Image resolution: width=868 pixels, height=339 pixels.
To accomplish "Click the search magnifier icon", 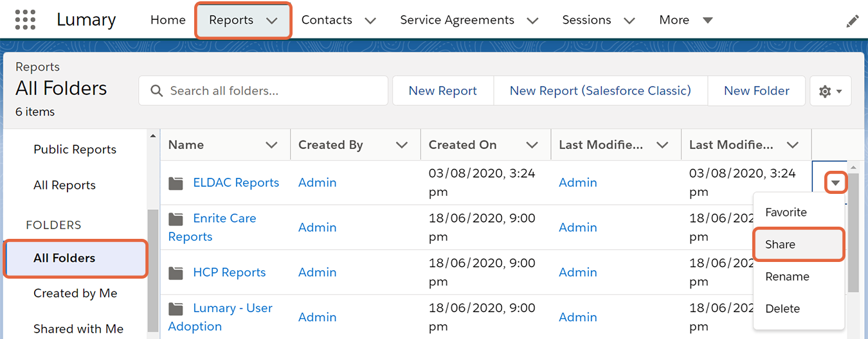I will tap(156, 91).
